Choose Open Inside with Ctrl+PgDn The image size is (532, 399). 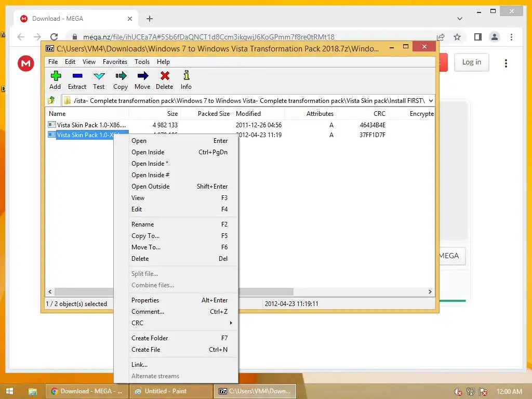point(180,152)
